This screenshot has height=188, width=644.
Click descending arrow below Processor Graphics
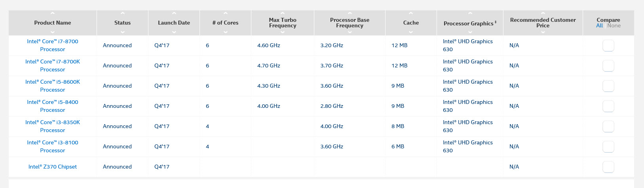tap(470, 32)
